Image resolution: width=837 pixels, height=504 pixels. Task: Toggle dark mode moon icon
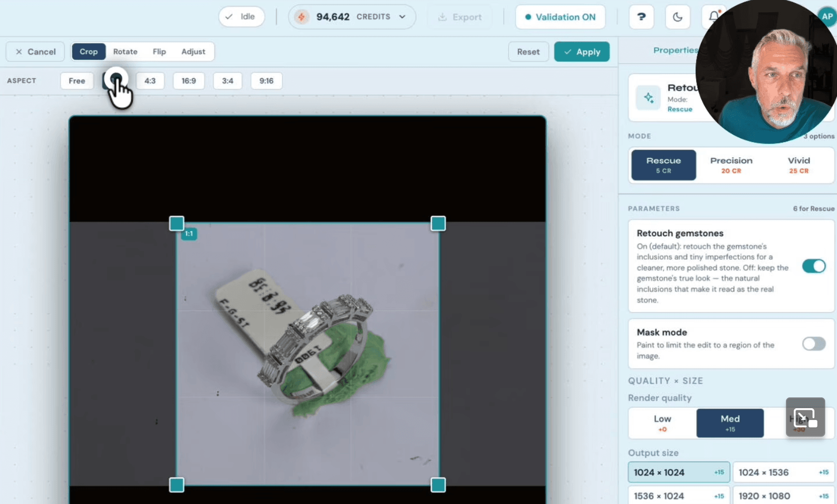(x=677, y=17)
